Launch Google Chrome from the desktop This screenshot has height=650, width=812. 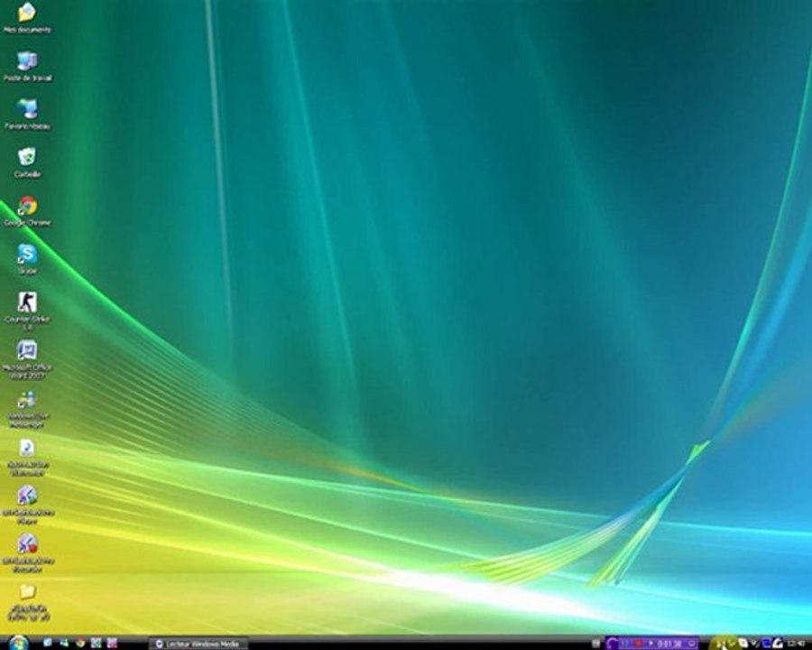point(27,210)
